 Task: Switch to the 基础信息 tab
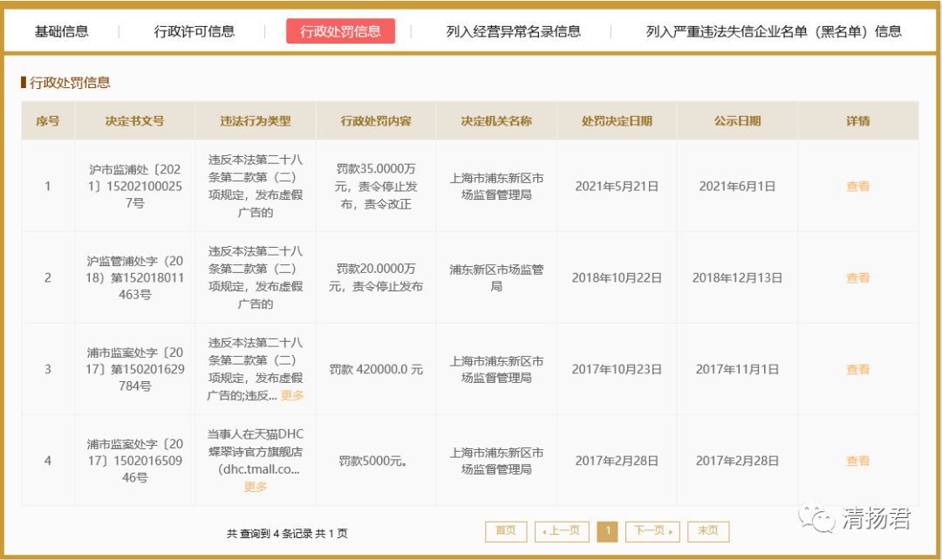61,31
